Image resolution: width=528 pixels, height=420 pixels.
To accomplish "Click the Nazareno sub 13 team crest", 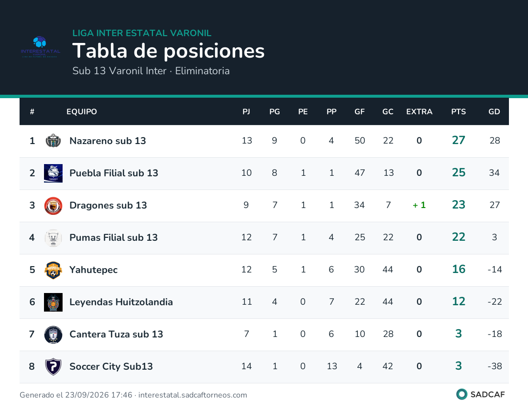I will click(53, 141).
